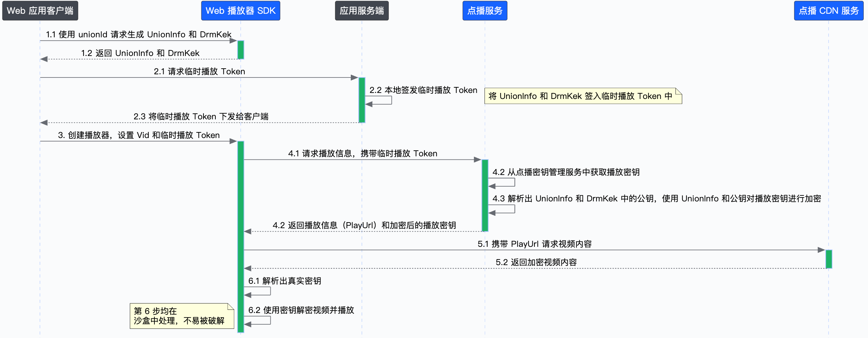Select text "3. 创建播放器，设置 Vid 和临时播放 Token"
The height and width of the screenshot is (338, 868).
(x=139, y=135)
